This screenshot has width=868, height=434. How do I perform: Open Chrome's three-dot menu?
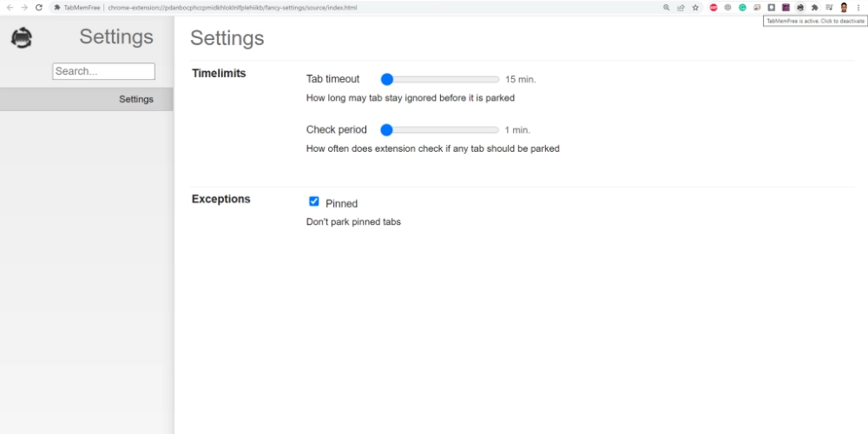pyautogui.click(x=858, y=8)
